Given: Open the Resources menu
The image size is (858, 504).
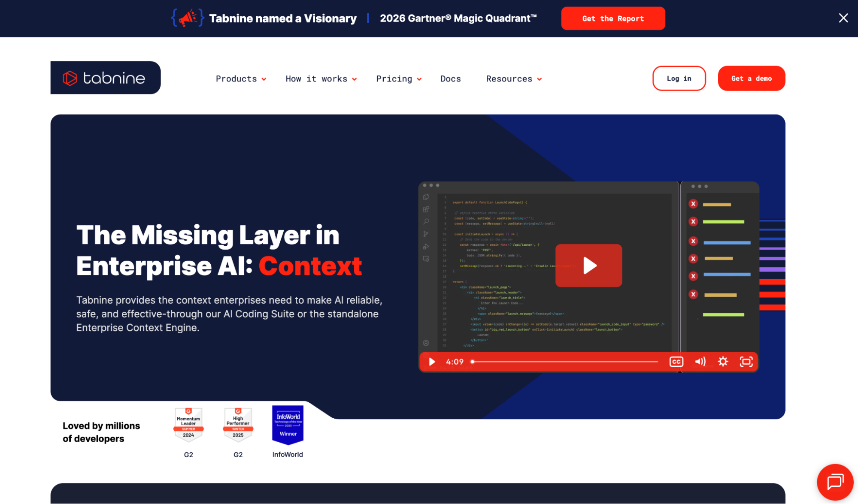Looking at the screenshot, I should click(x=509, y=79).
